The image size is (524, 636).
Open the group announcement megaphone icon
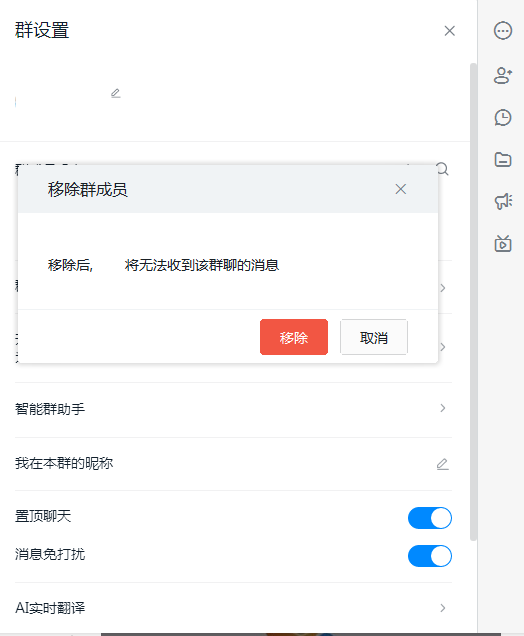point(503,201)
